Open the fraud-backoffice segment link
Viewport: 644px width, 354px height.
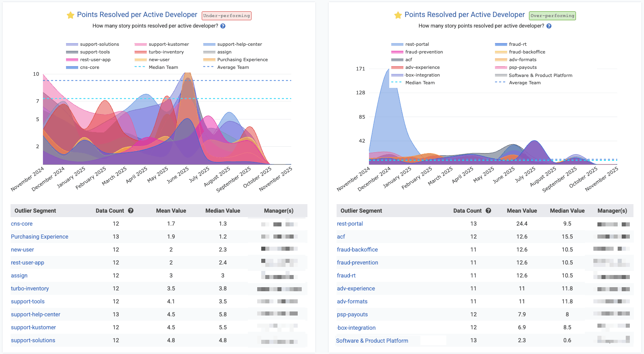pos(357,250)
